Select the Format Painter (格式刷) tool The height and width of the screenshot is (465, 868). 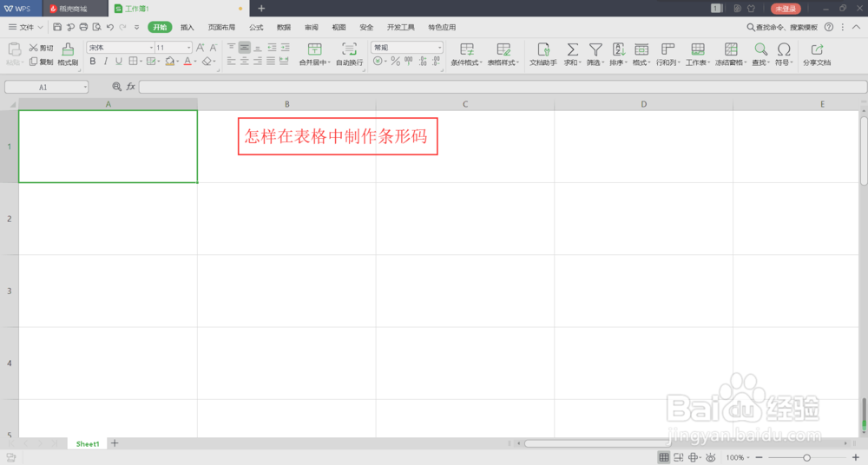(68, 55)
